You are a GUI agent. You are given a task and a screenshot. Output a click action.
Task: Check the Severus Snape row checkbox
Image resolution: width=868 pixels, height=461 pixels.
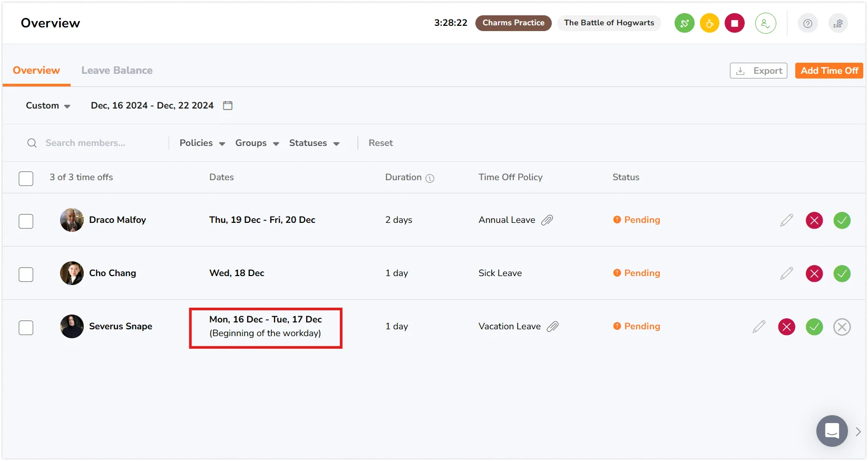click(26, 327)
